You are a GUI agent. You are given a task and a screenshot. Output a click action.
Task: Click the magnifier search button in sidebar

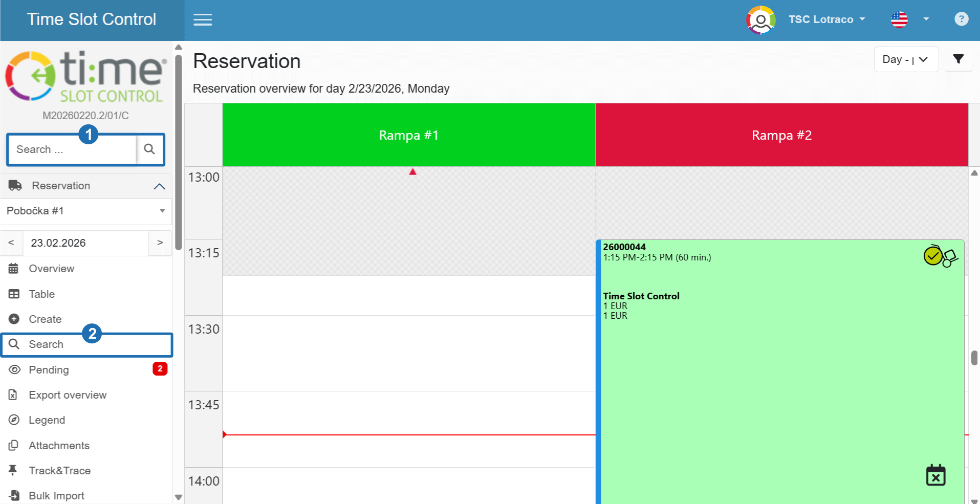click(149, 149)
